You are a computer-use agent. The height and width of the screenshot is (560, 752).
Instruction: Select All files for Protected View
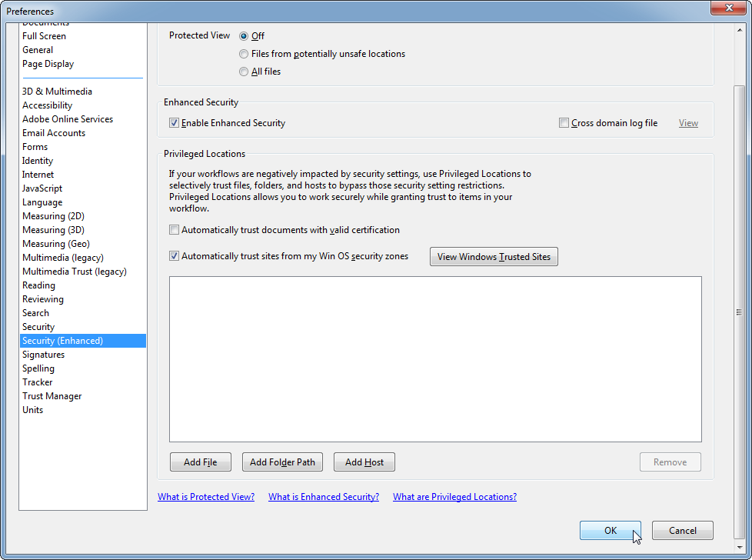pos(245,72)
